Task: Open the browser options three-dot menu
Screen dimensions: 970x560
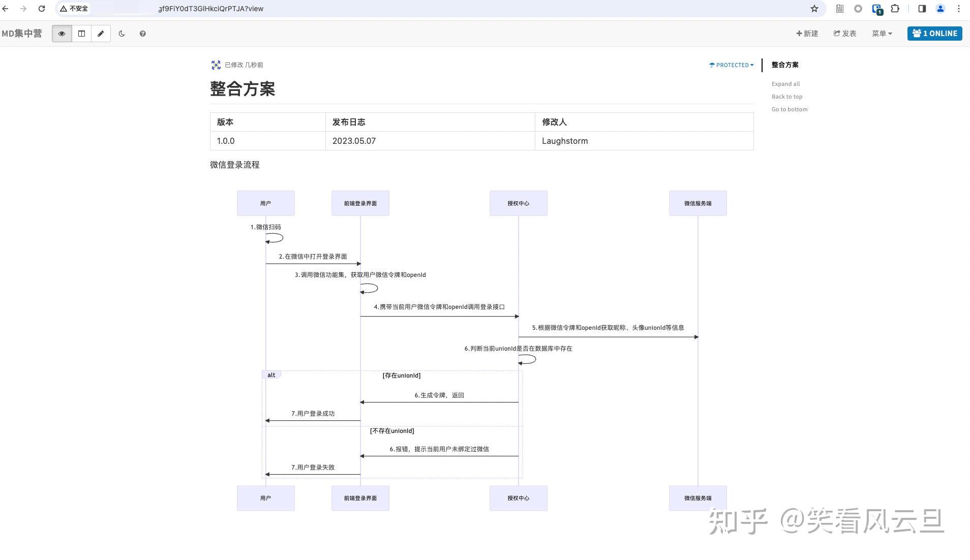Action: coord(958,8)
